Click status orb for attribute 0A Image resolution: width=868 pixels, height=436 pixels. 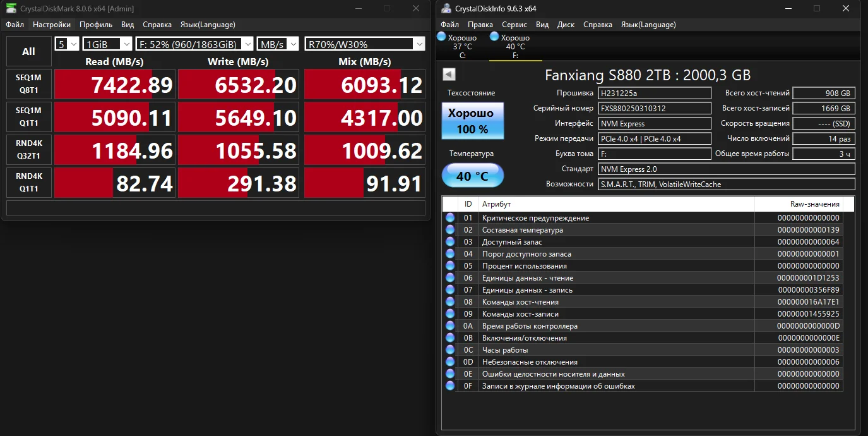[450, 325]
